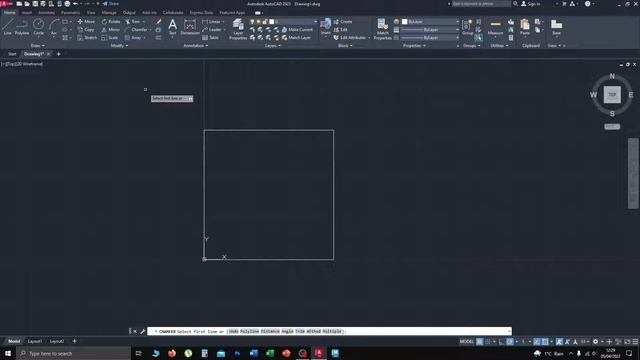Screen dimensions: 640x360
Task: Click Match Layer button
Action: [296, 38]
